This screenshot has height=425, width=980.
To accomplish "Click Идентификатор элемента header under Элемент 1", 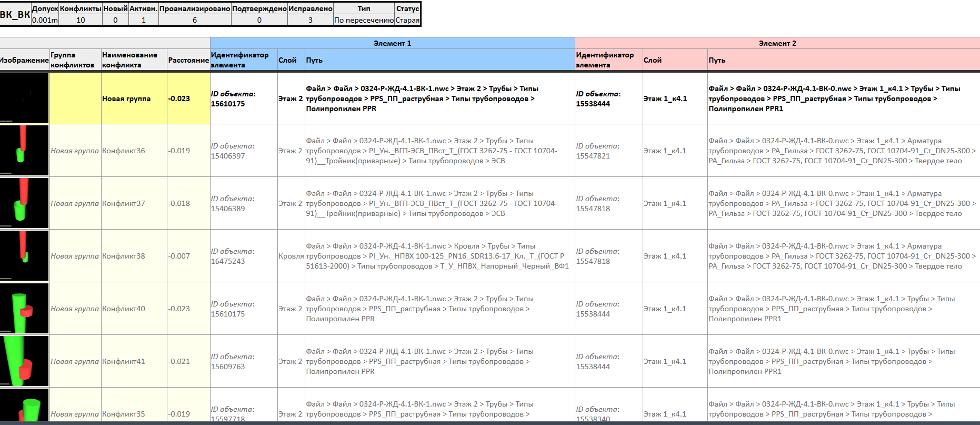I will [244, 60].
